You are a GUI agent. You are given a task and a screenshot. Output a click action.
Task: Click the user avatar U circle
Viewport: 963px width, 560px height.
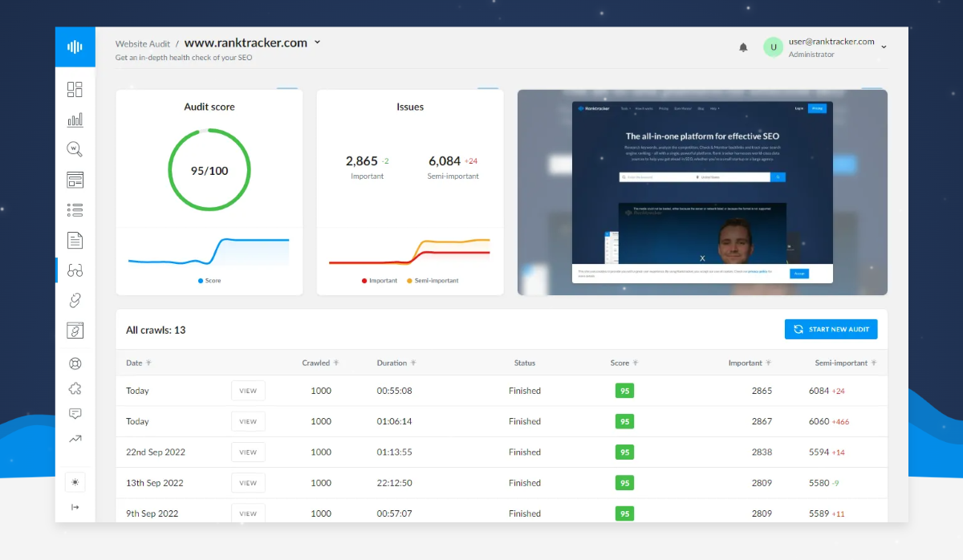[773, 47]
